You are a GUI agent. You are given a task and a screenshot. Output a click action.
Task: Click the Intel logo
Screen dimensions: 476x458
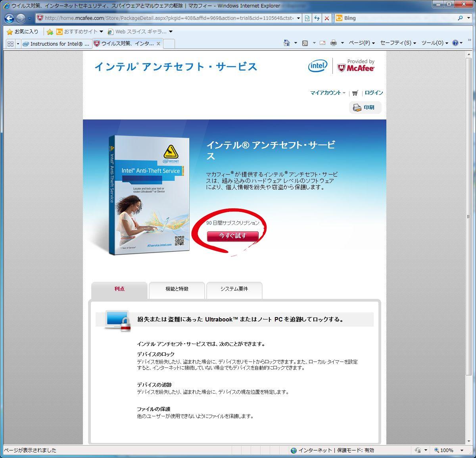pyautogui.click(x=318, y=66)
